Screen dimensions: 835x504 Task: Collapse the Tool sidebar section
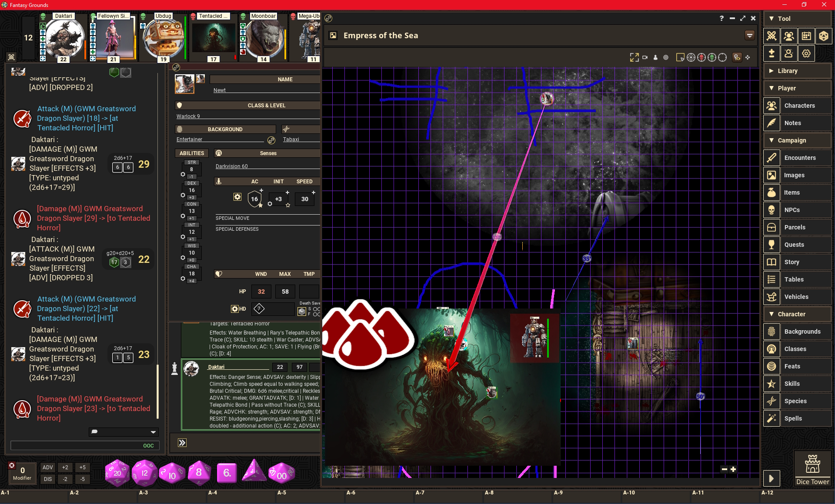[x=797, y=19]
